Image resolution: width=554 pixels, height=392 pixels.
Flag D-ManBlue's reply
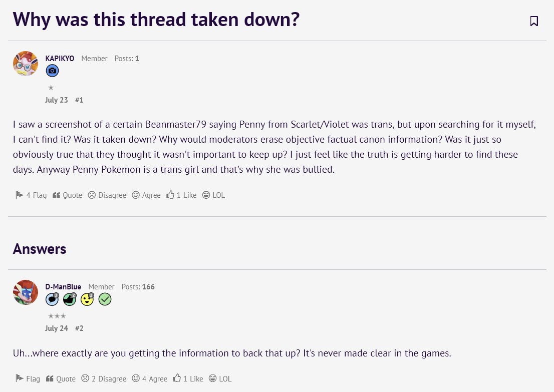[x=28, y=378]
